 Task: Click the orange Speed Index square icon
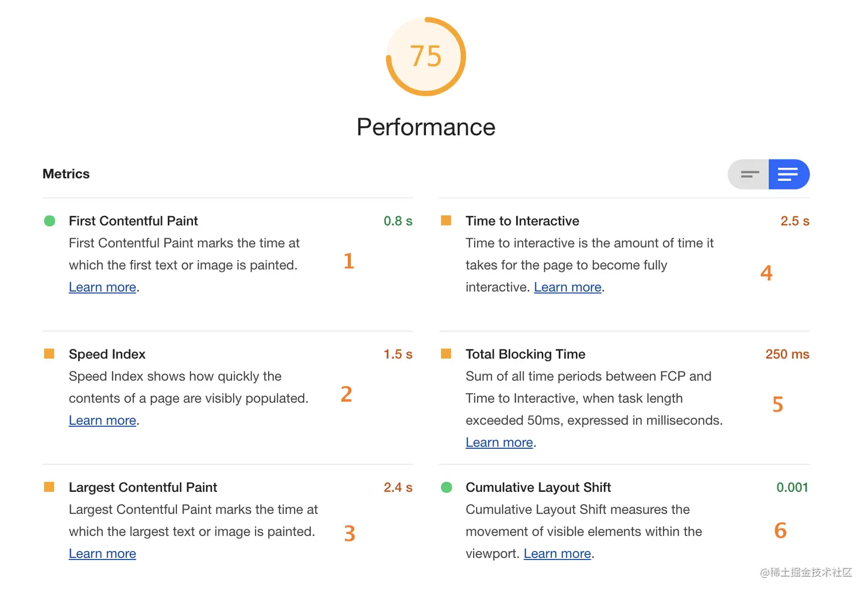[49, 354]
